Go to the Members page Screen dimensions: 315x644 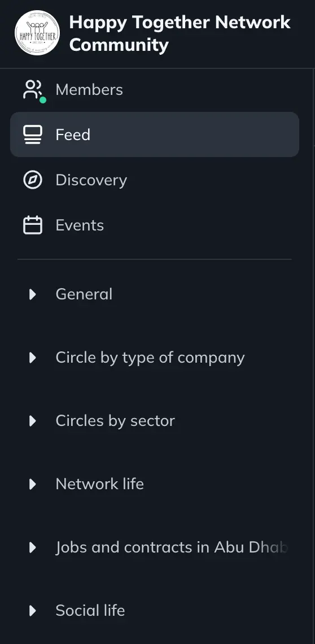click(x=155, y=89)
